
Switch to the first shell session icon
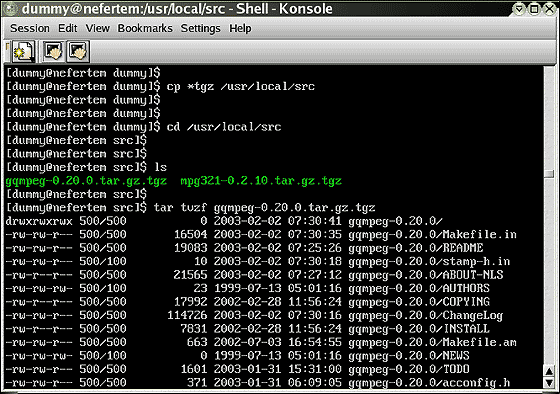(54, 51)
